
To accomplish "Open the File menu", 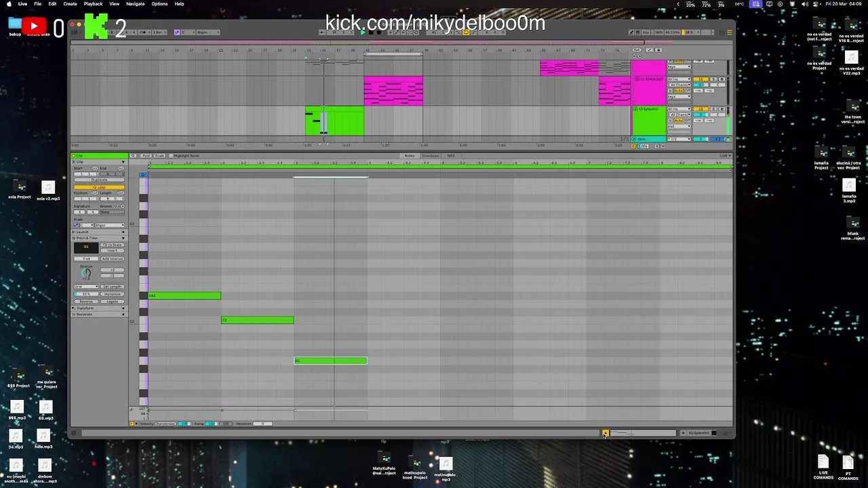I will click(x=37, y=3).
